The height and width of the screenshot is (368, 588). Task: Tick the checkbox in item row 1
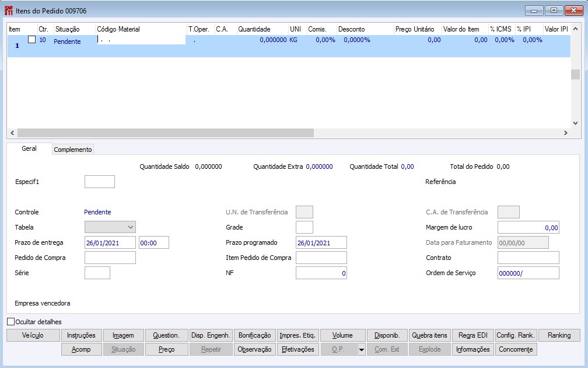click(32, 40)
